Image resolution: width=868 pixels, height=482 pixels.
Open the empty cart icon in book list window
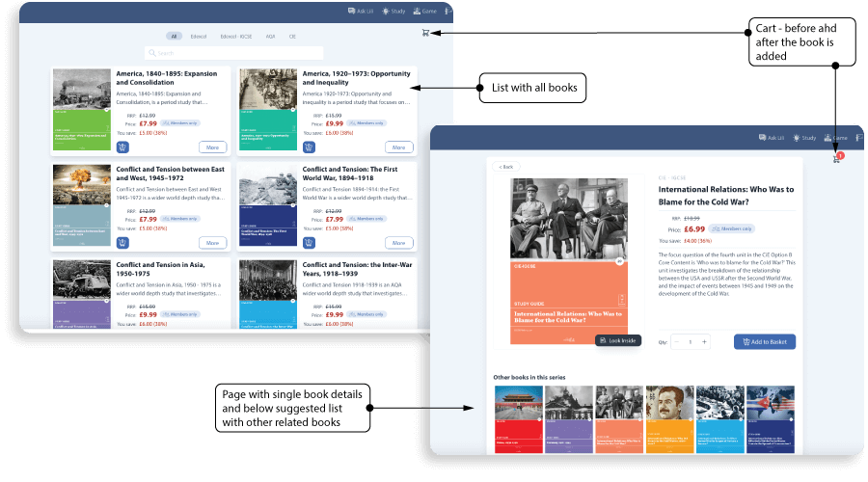(x=425, y=33)
